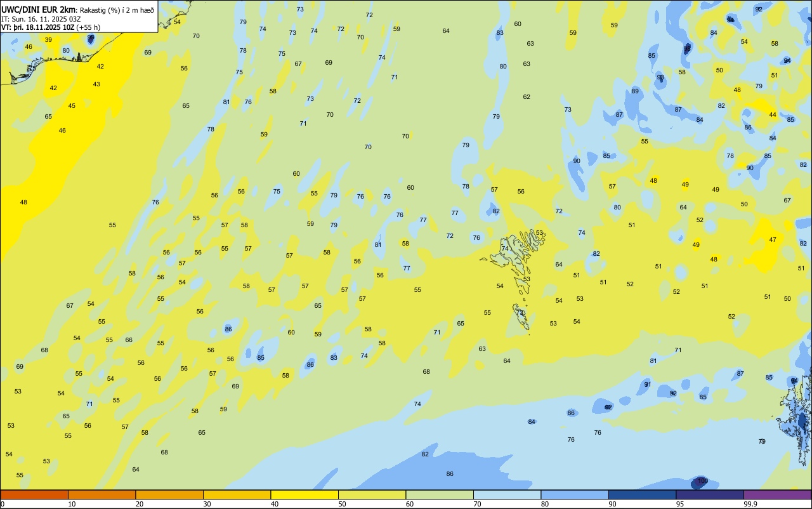Click the "44" humidity value on the map
Screen dimensions: 812x509
(x=773, y=114)
